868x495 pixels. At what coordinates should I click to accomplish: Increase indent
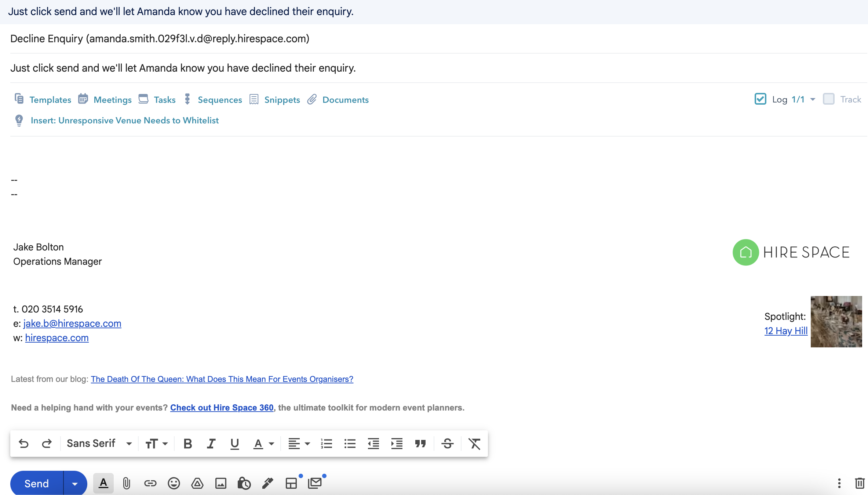point(397,444)
